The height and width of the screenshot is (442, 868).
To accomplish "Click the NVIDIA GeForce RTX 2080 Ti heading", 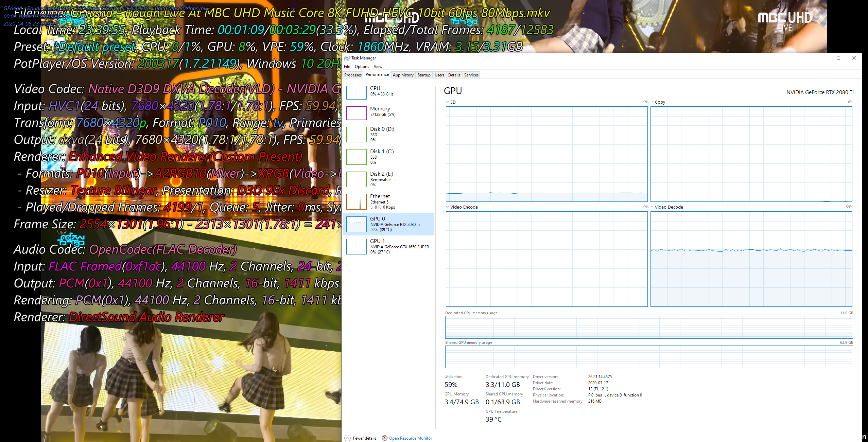I will (820, 92).
